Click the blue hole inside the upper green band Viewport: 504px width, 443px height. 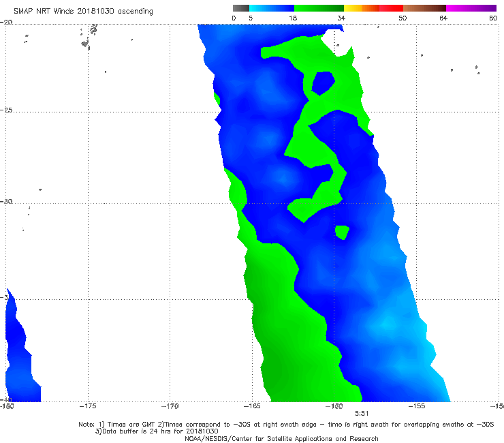click(x=323, y=83)
